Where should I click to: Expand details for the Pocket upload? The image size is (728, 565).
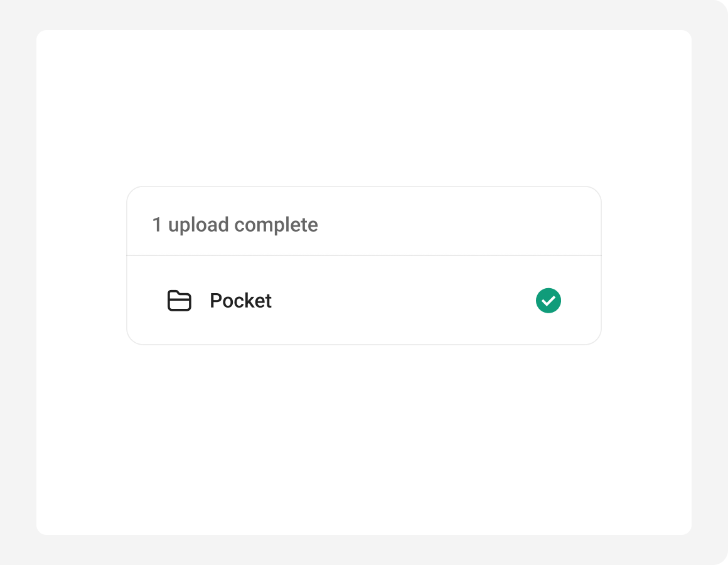pyautogui.click(x=364, y=301)
